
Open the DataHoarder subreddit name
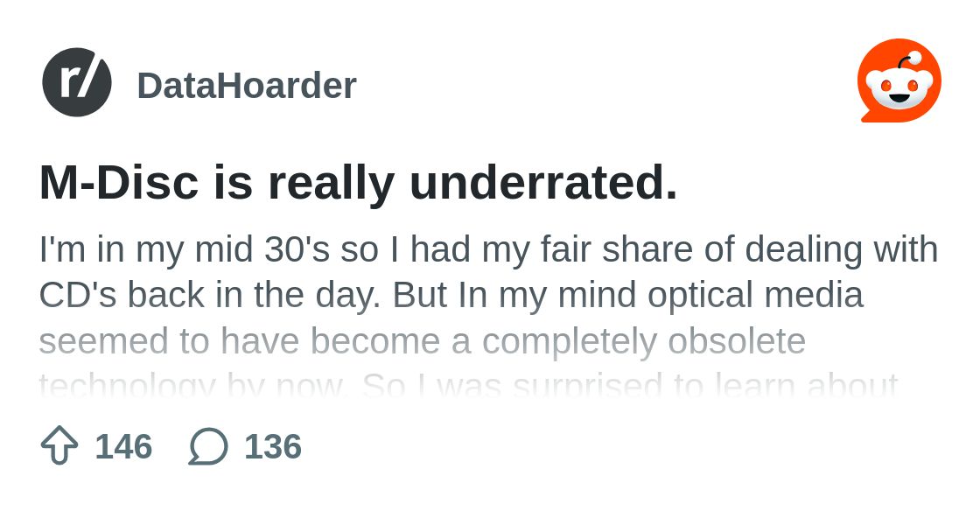(x=247, y=86)
